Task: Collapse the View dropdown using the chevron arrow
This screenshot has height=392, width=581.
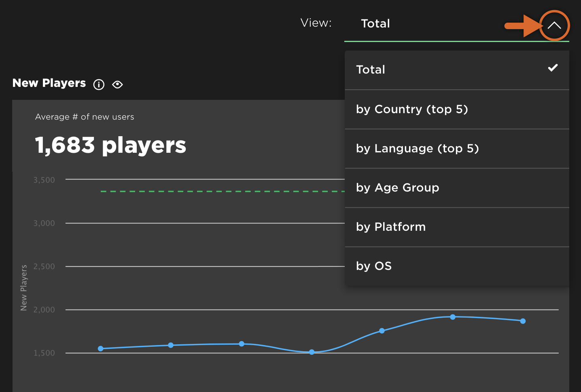Action: pos(554,25)
